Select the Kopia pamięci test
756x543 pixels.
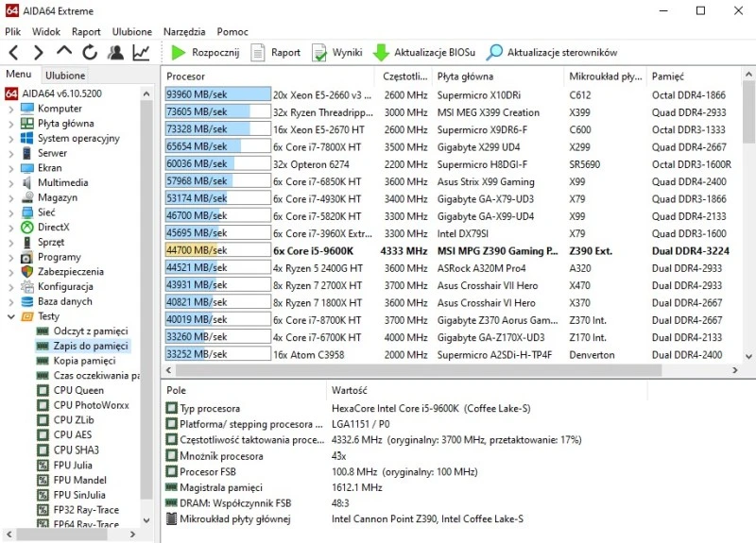84,361
